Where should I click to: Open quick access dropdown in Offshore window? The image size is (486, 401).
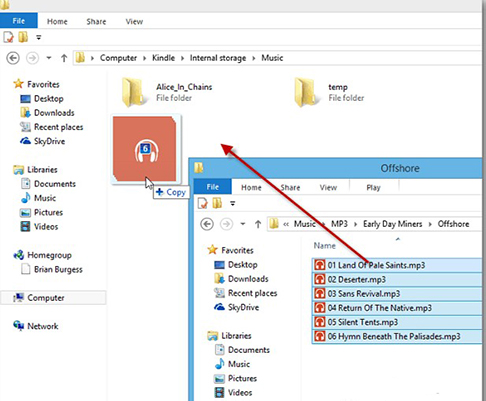233,203
